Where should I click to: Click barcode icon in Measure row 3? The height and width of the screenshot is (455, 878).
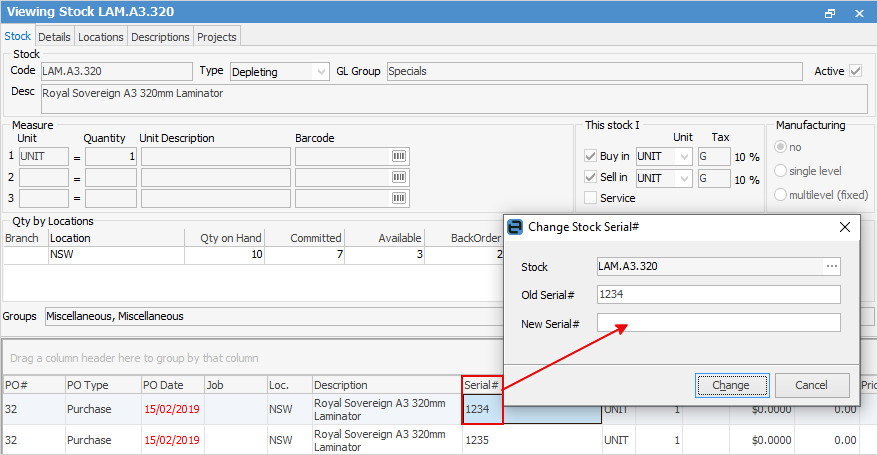398,199
